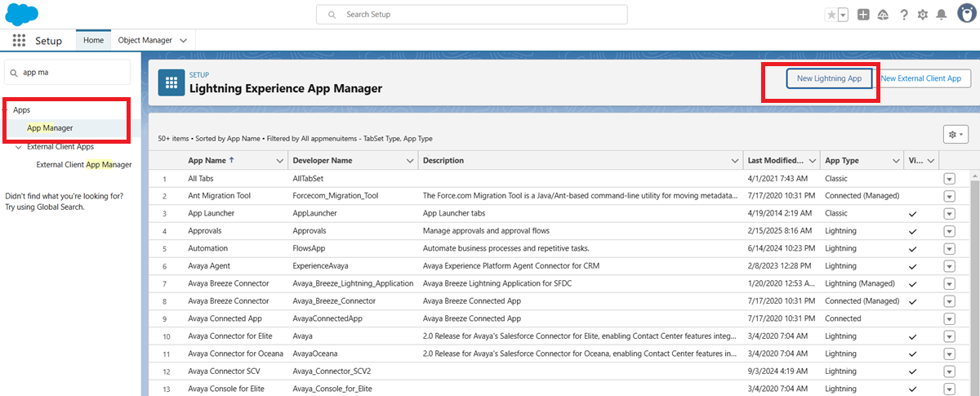Screen dimensions: 980x396
Task: Switch to the Home tab
Action: (x=93, y=40)
